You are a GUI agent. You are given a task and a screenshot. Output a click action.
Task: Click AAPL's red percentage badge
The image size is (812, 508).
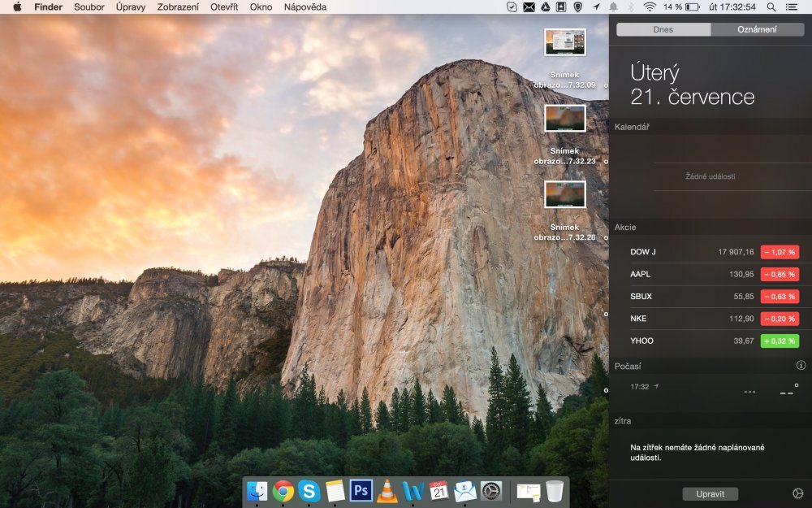coord(779,274)
